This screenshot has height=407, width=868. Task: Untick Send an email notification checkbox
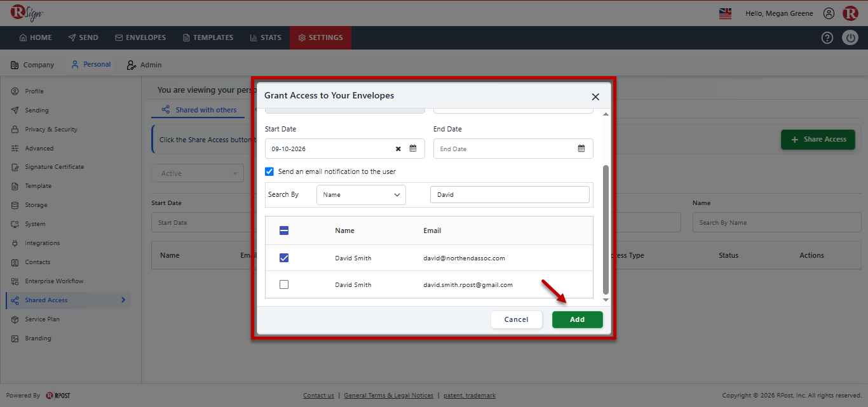point(269,171)
